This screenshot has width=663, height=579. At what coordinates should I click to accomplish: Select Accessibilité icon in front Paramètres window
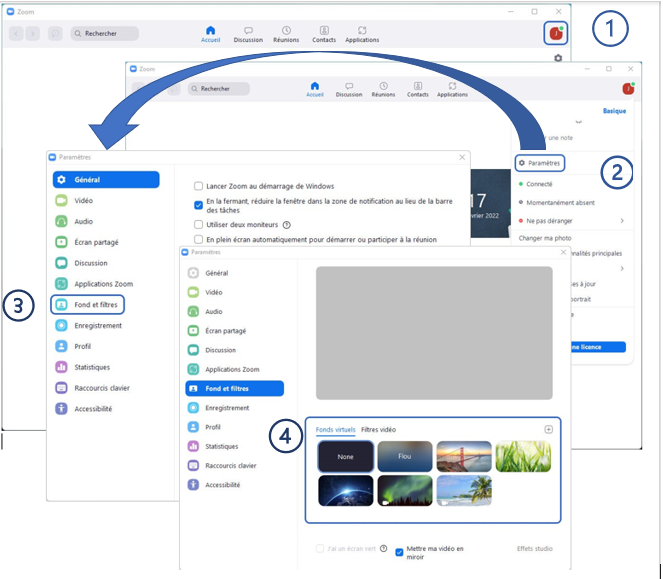193,485
